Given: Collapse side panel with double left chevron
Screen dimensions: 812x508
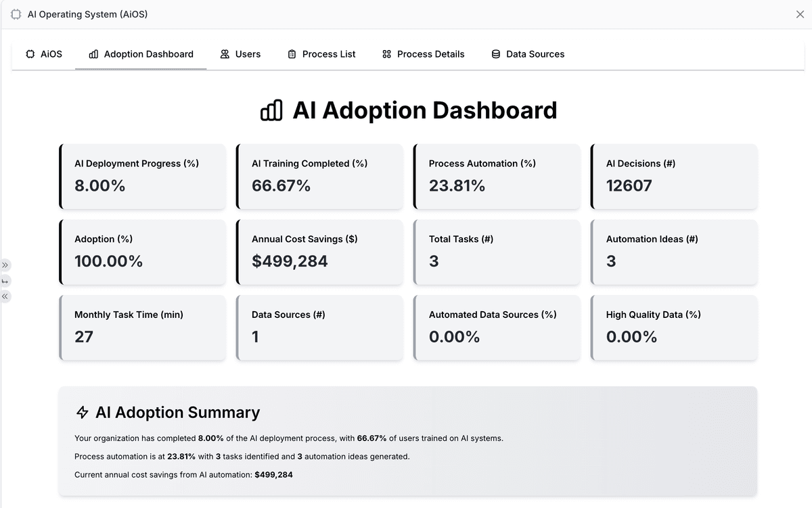Looking at the screenshot, I should click(x=5, y=296).
